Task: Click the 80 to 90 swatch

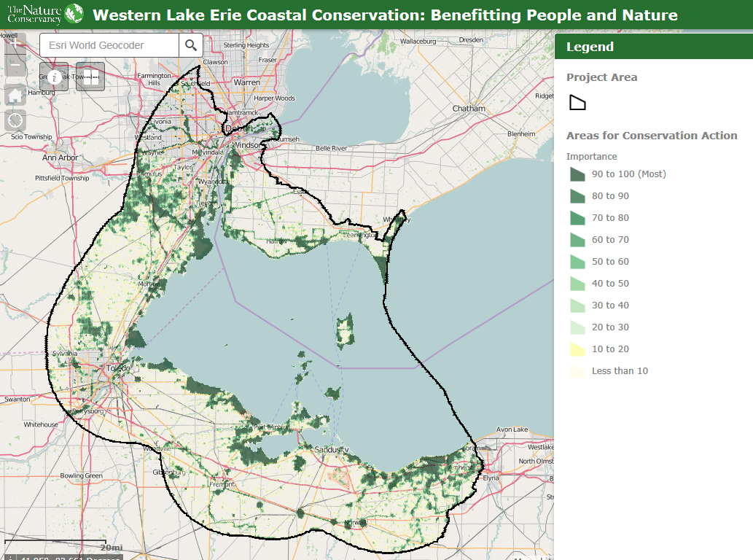Action: click(x=577, y=196)
